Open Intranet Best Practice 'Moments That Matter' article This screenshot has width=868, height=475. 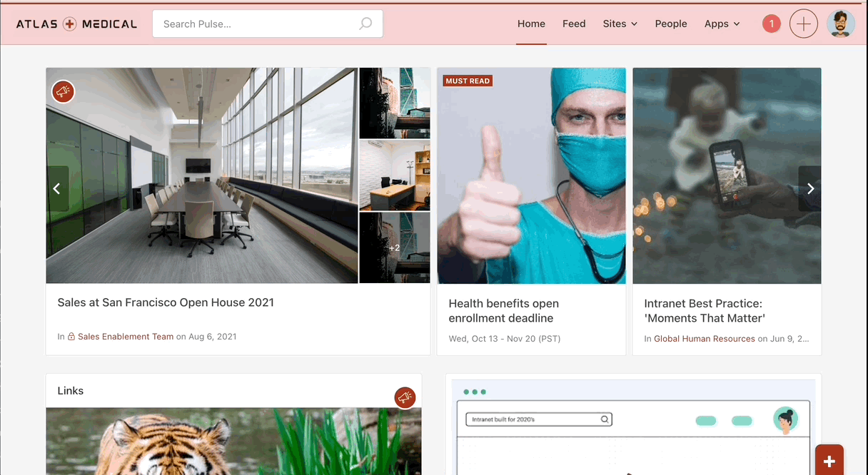705,311
